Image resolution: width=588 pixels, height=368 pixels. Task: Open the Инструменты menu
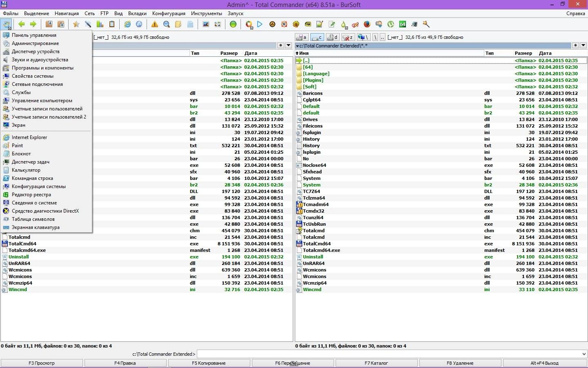coord(207,13)
